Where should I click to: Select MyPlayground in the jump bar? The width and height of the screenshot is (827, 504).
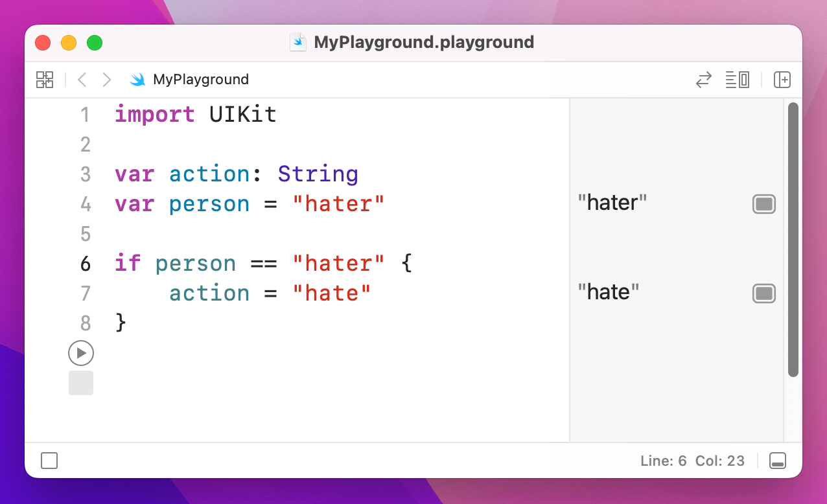click(200, 80)
